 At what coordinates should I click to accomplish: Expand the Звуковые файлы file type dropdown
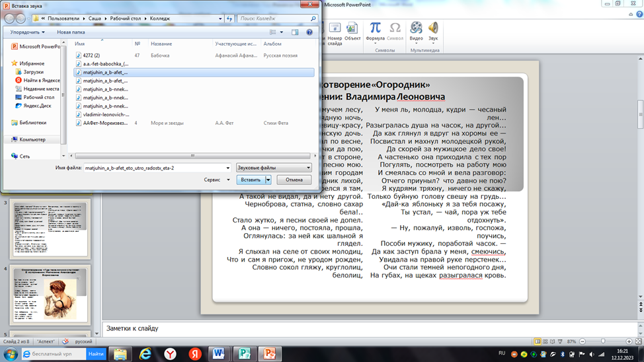point(274,168)
